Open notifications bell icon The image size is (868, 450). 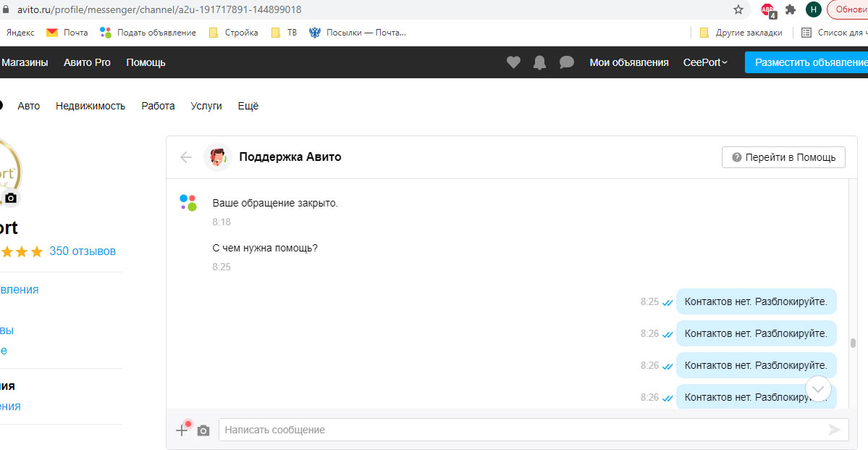click(x=539, y=62)
